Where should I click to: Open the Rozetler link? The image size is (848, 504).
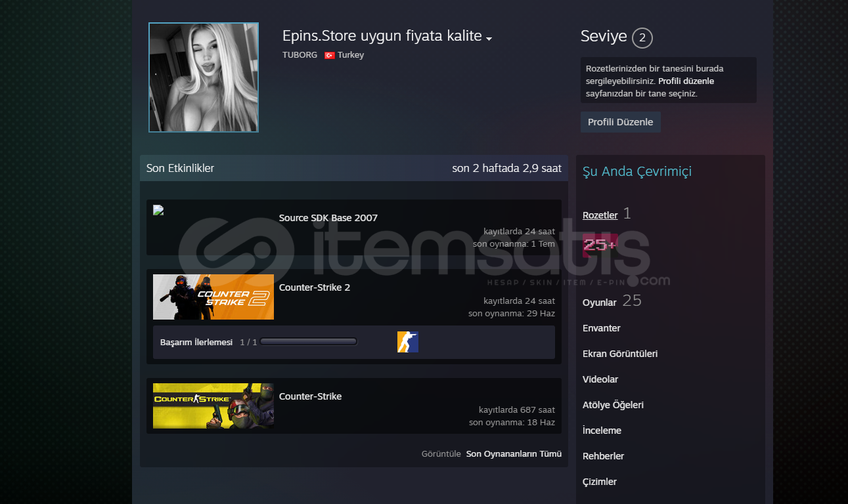[600, 215]
